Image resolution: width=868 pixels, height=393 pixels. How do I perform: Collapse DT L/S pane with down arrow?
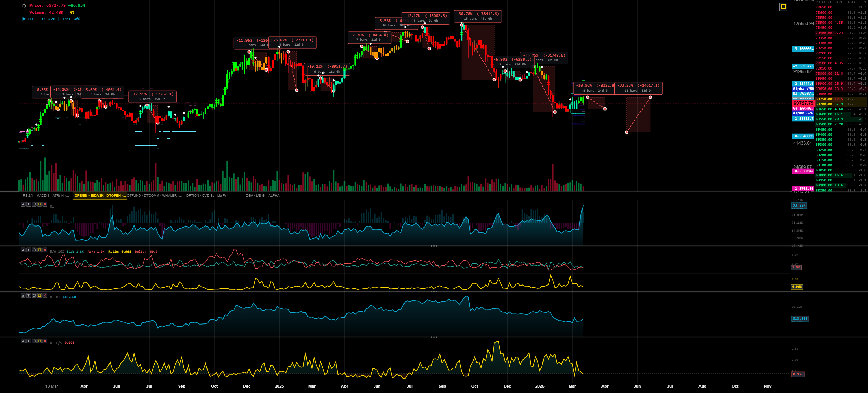[28, 341]
